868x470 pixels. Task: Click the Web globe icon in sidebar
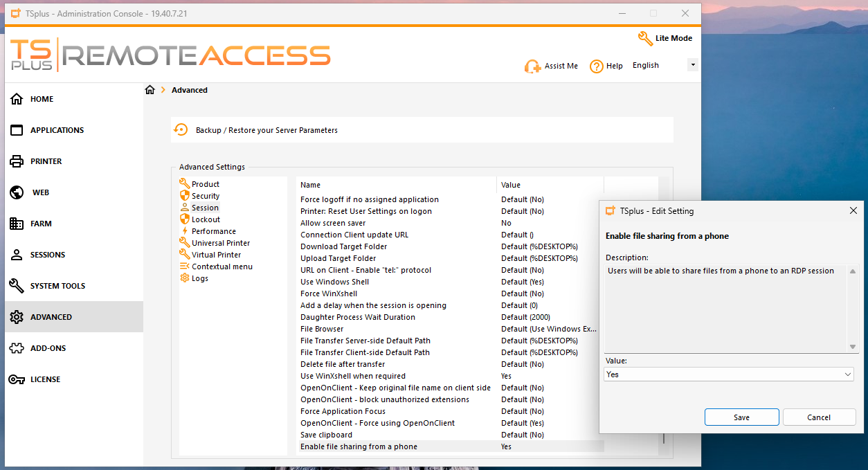click(17, 192)
